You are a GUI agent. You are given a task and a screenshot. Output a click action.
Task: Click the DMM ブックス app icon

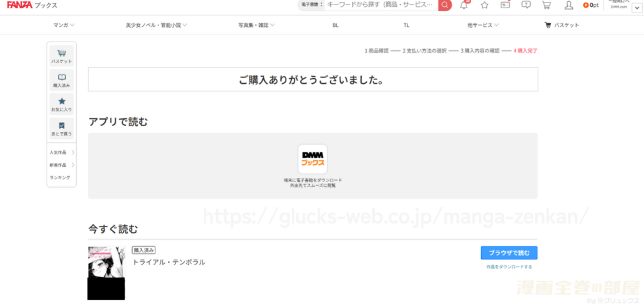click(313, 159)
